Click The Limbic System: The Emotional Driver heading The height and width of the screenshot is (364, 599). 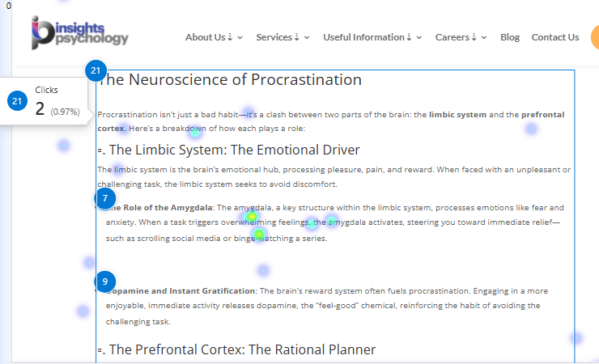234,150
